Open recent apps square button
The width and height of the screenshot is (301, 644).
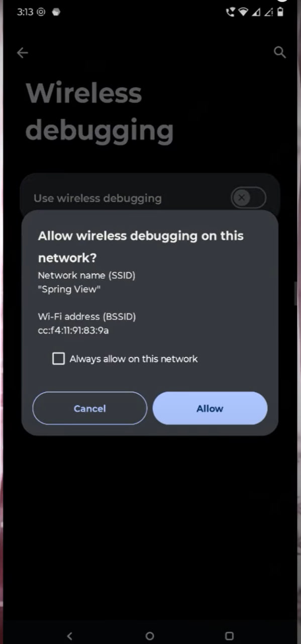pos(229,636)
